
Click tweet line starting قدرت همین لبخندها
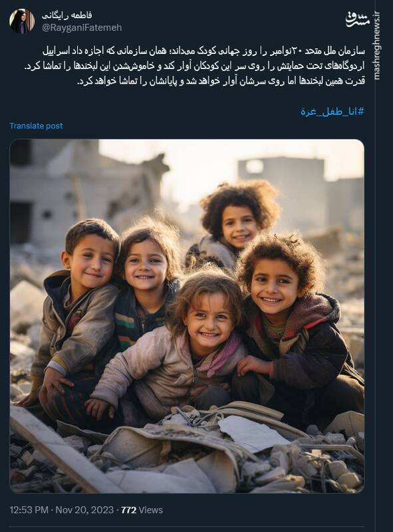click(x=221, y=81)
